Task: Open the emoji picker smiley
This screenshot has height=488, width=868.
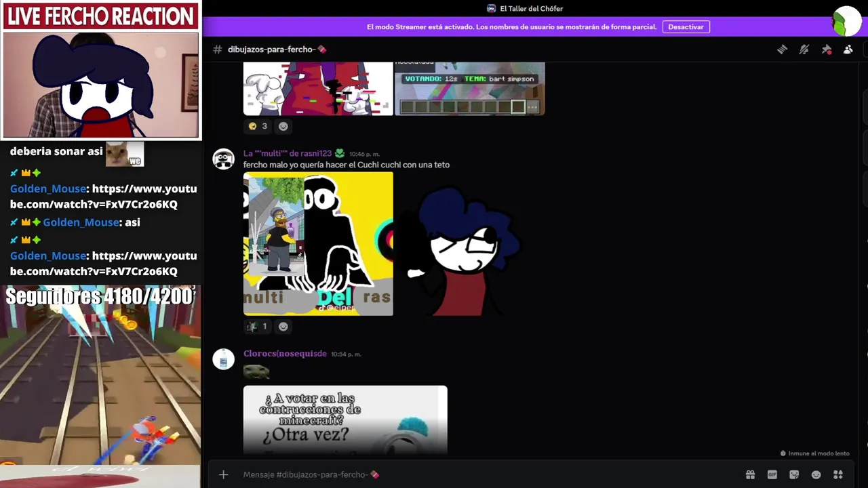Action: (x=816, y=474)
